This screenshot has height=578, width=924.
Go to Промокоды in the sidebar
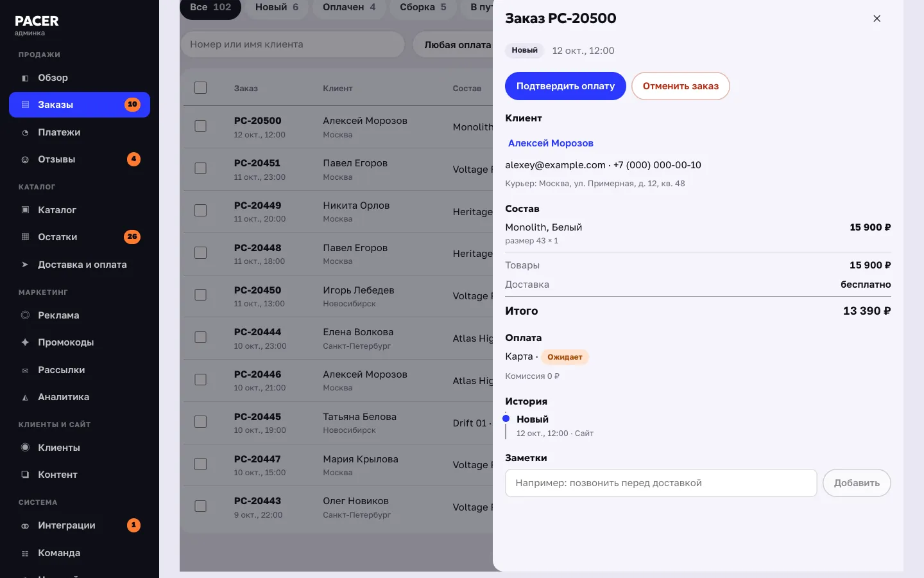[x=80, y=342]
